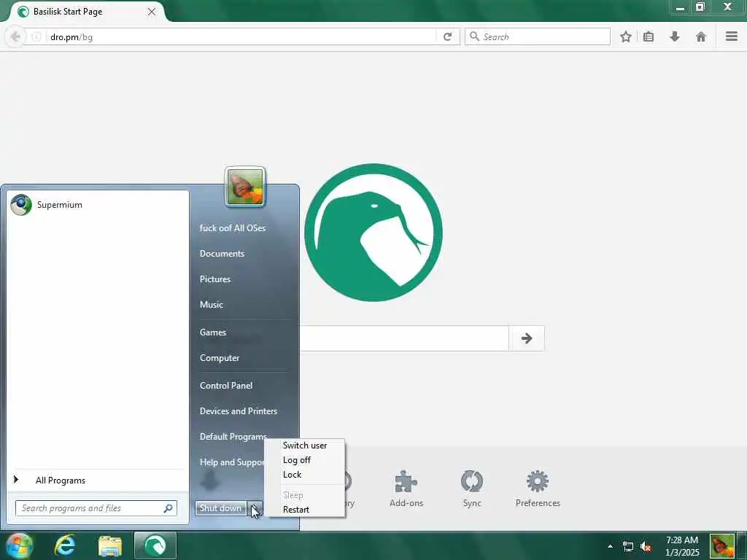The image size is (747, 560).
Task: Open Sync from the start page
Action: click(472, 488)
